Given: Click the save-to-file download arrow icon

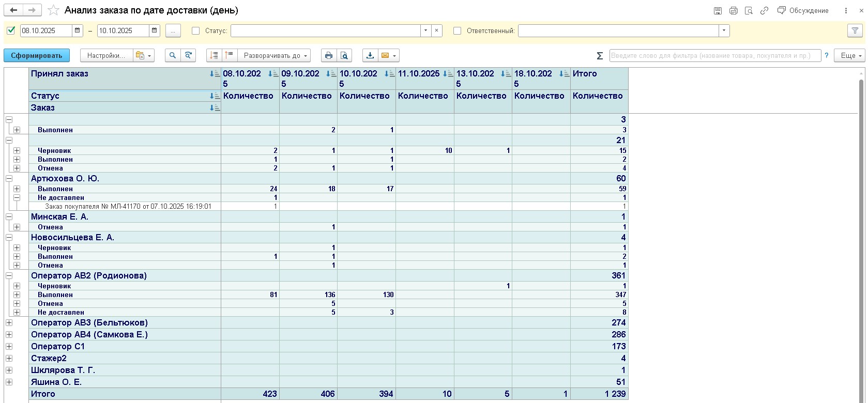Looking at the screenshot, I should pos(370,56).
